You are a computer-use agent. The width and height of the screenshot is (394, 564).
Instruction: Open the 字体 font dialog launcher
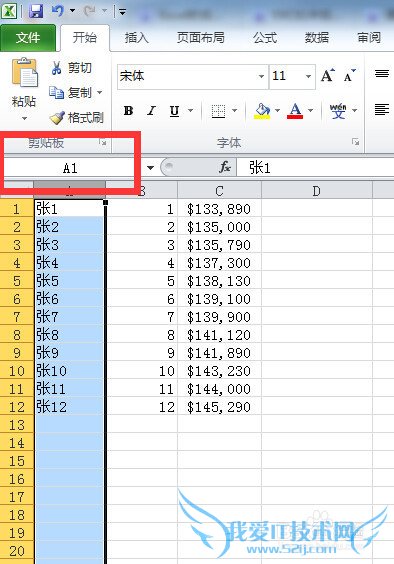[356, 142]
